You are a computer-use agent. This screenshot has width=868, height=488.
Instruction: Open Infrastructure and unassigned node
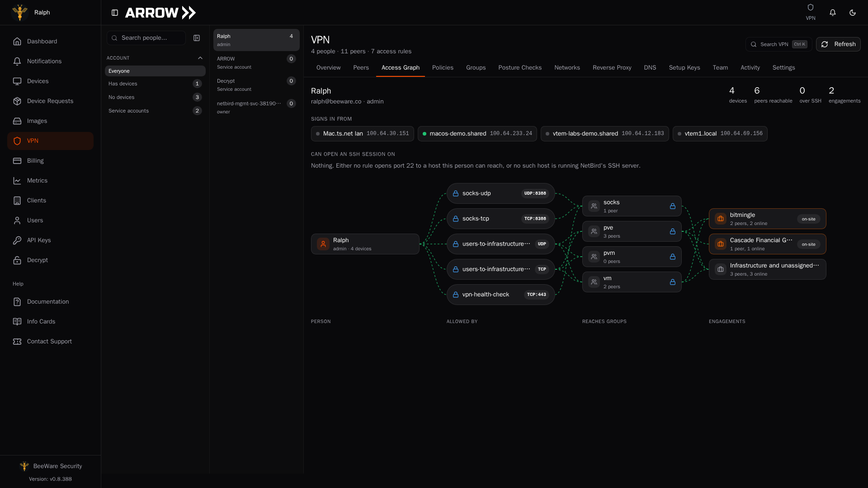pos(767,269)
